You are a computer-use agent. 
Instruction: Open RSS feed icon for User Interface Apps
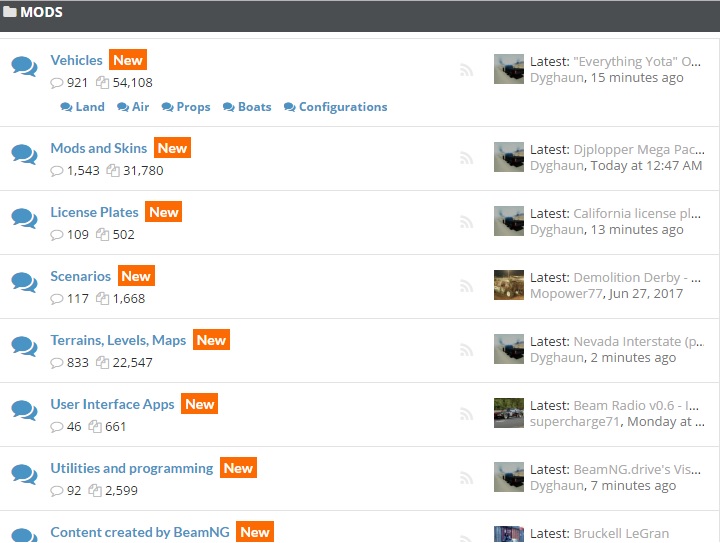(466, 414)
